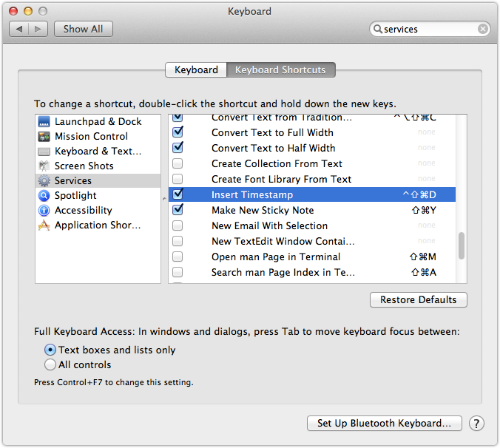Click Set Up Bluetooth Keyboard
Viewport: 500px width, 448px height.
pyautogui.click(x=385, y=423)
